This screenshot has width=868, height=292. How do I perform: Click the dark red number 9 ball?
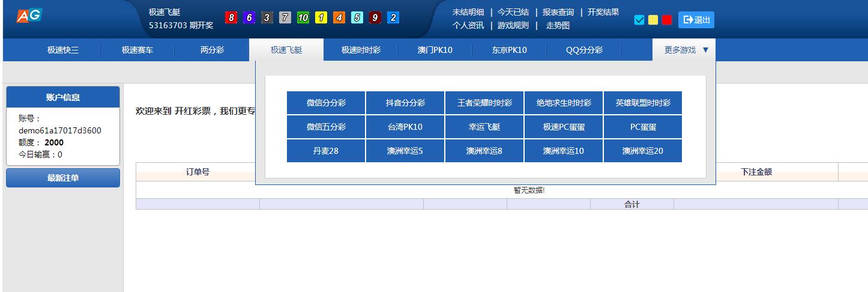(x=375, y=18)
